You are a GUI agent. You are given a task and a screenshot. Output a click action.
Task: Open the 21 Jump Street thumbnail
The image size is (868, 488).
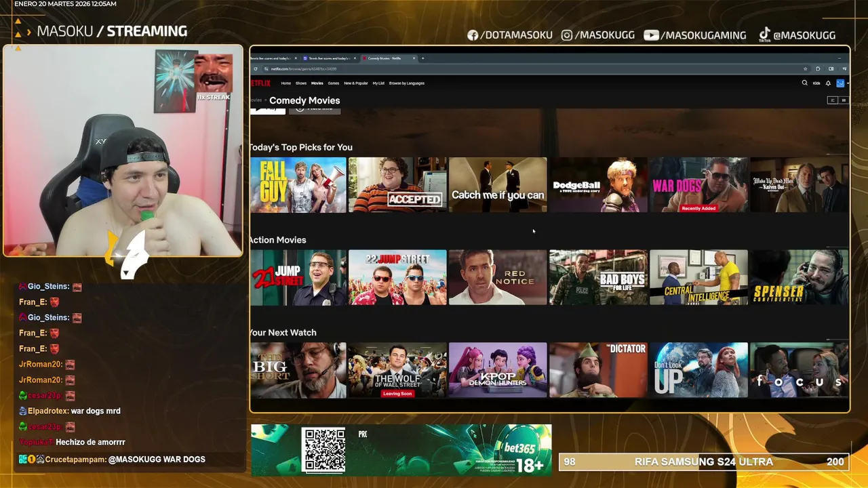click(298, 277)
